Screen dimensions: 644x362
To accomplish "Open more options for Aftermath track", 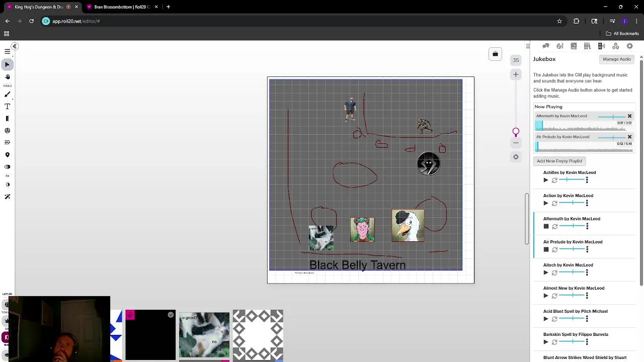I will click(x=587, y=226).
